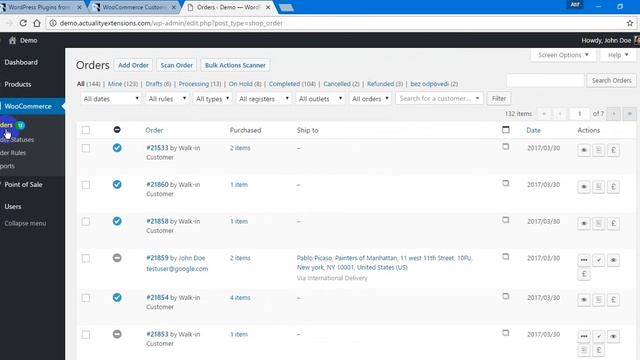Click the receipt icon for order #21860
640x360 pixels.
point(598,187)
